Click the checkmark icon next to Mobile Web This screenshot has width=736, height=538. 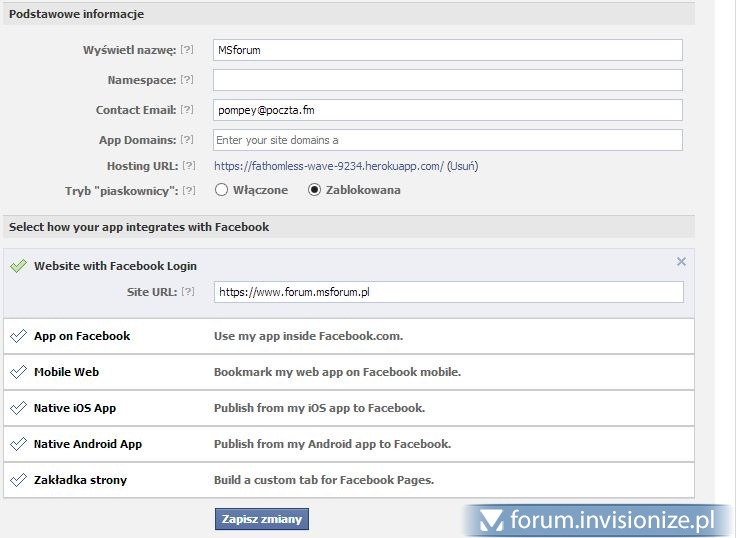pos(18,372)
